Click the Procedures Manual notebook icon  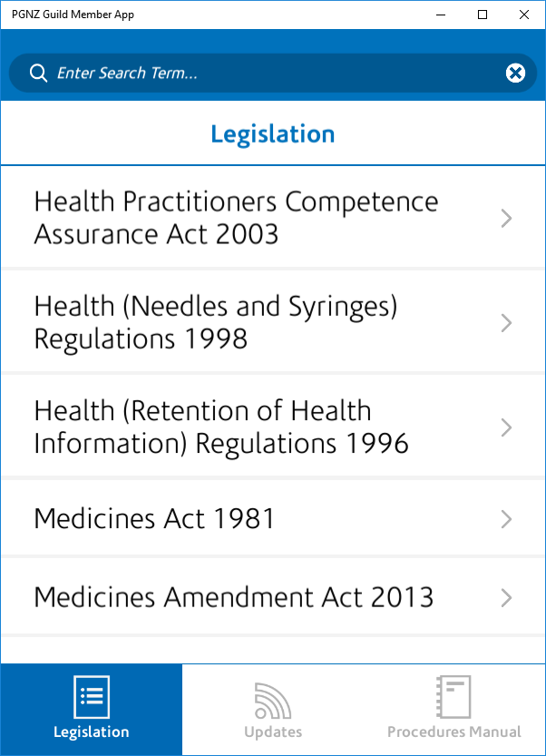tap(453, 697)
